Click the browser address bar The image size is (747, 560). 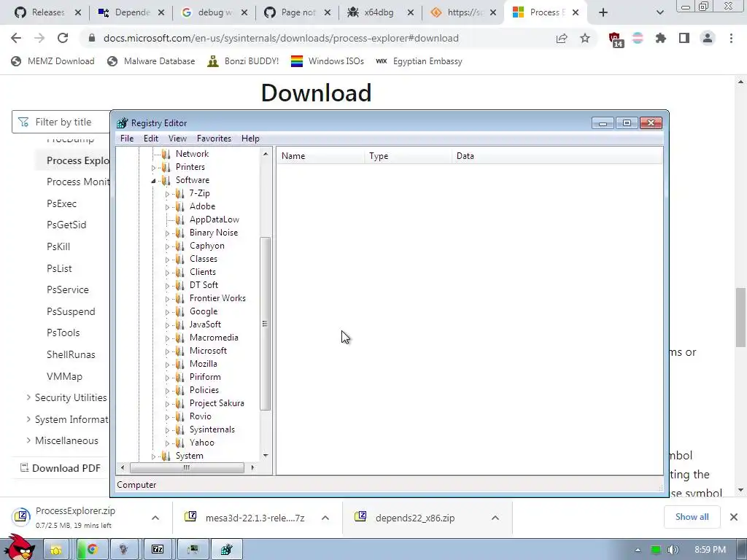pyautogui.click(x=281, y=38)
